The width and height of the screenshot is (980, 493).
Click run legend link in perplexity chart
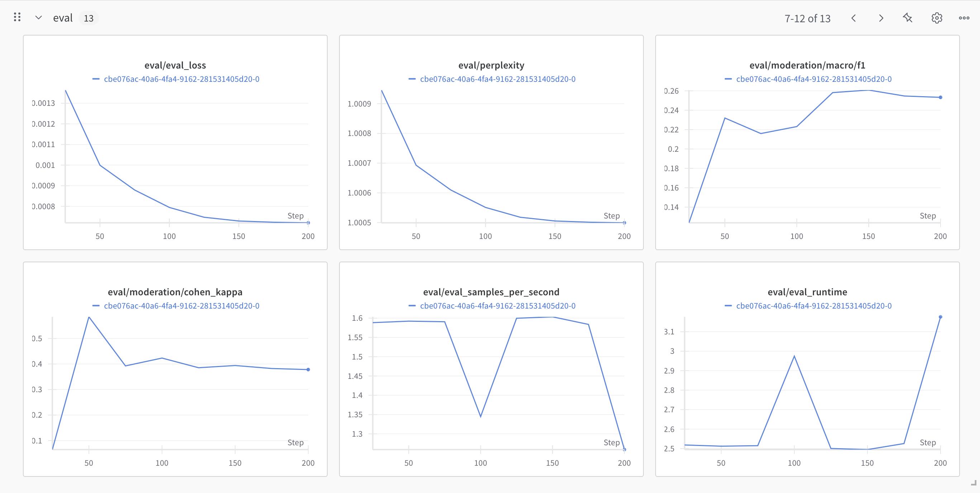(x=498, y=79)
